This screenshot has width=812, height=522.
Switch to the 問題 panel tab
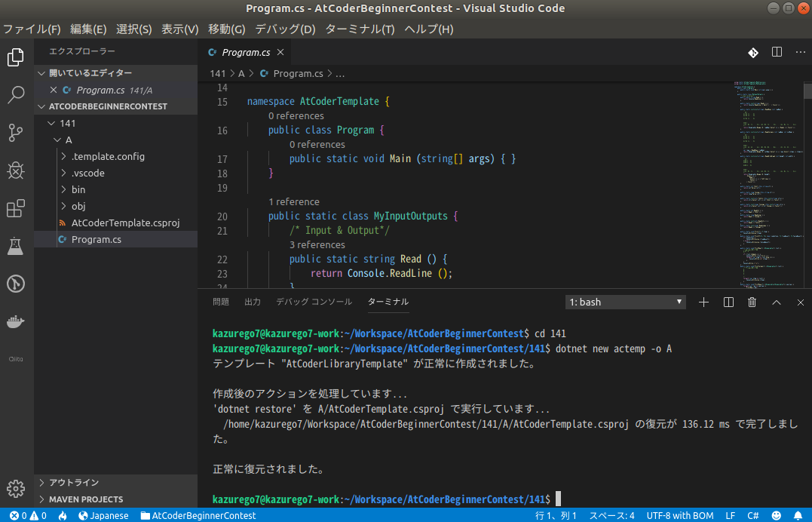coord(221,302)
